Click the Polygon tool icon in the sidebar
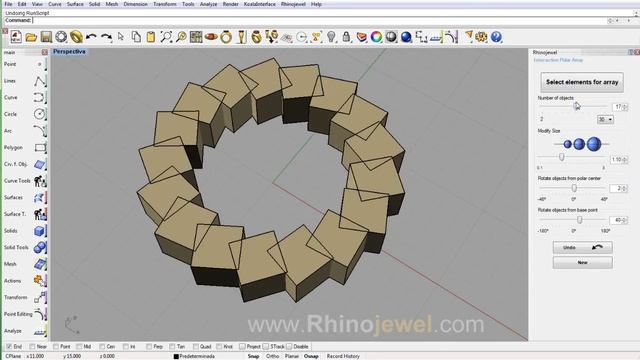This screenshot has height=360, width=640. [x=40, y=148]
